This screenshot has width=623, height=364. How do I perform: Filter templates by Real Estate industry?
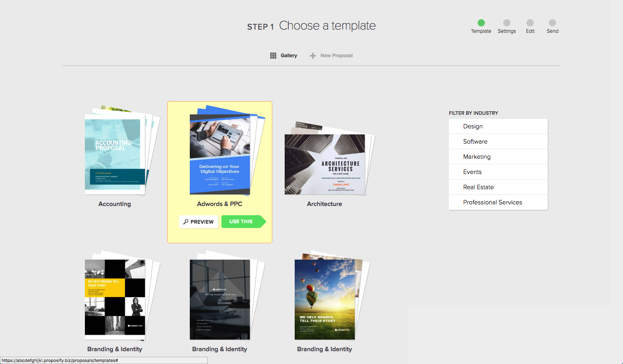point(498,187)
